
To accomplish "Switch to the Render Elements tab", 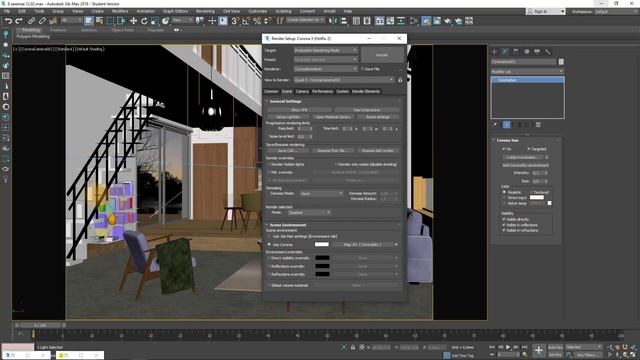I will [x=366, y=91].
